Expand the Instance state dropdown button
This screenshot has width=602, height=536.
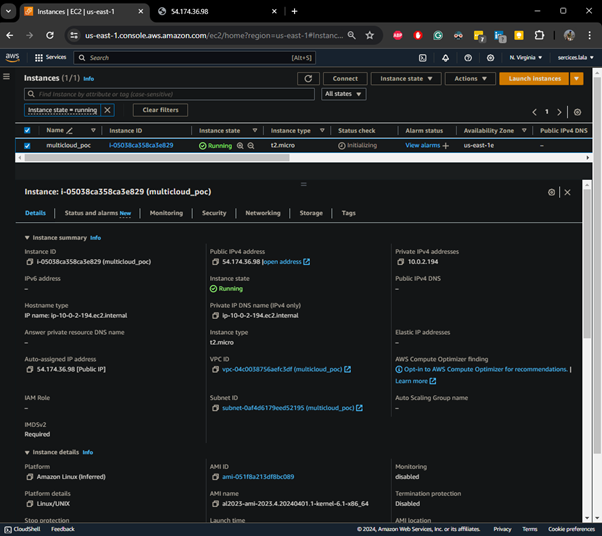point(405,78)
